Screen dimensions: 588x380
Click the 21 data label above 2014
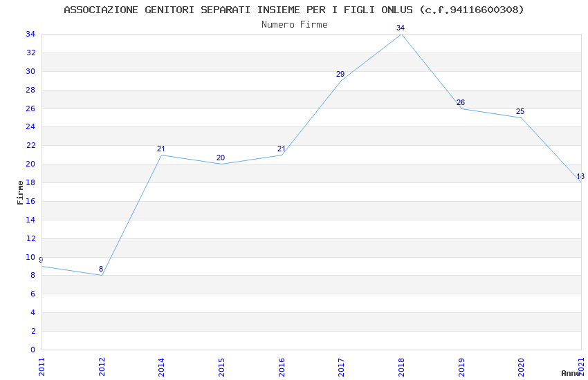click(x=161, y=149)
